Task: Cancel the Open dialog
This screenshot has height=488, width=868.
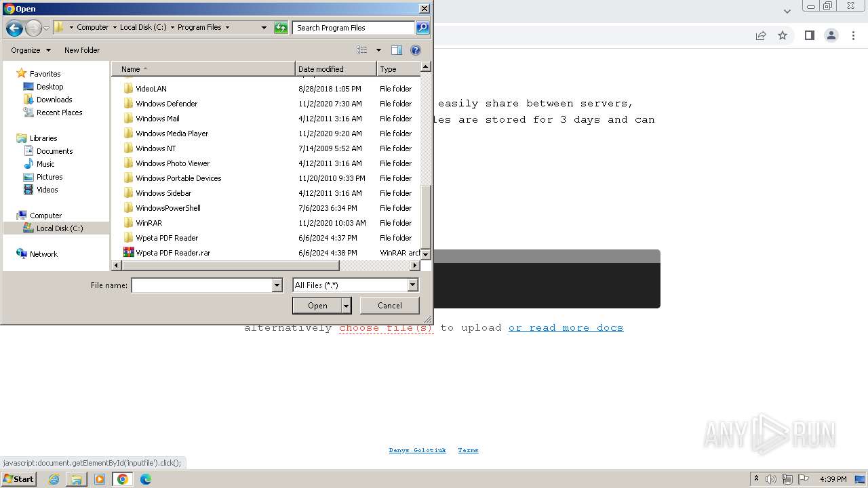Action: (x=390, y=306)
